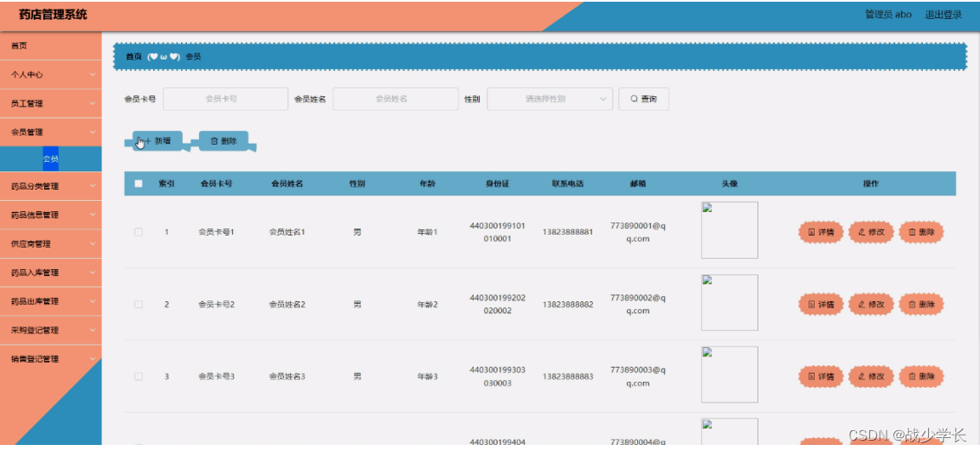Image resolution: width=980 pixels, height=451 pixels.
Task: Click 修改 for 会员姓名3
Action: (871, 377)
